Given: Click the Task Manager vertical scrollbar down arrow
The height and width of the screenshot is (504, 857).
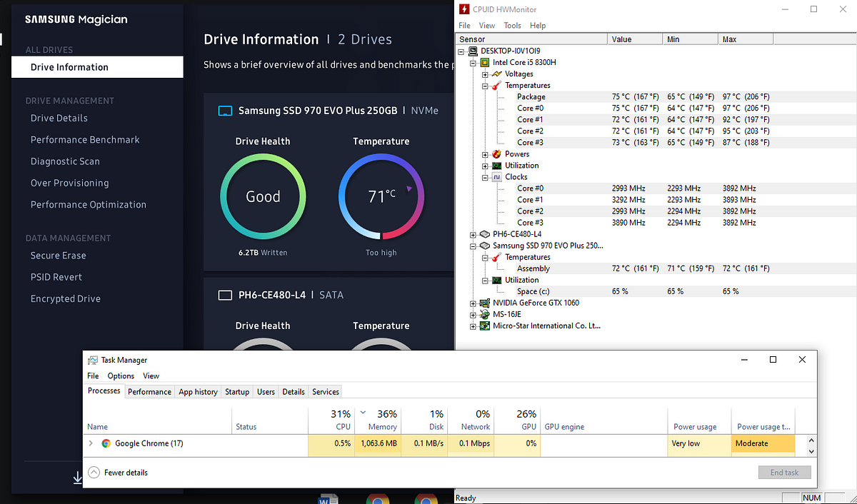Looking at the screenshot, I should (x=811, y=451).
